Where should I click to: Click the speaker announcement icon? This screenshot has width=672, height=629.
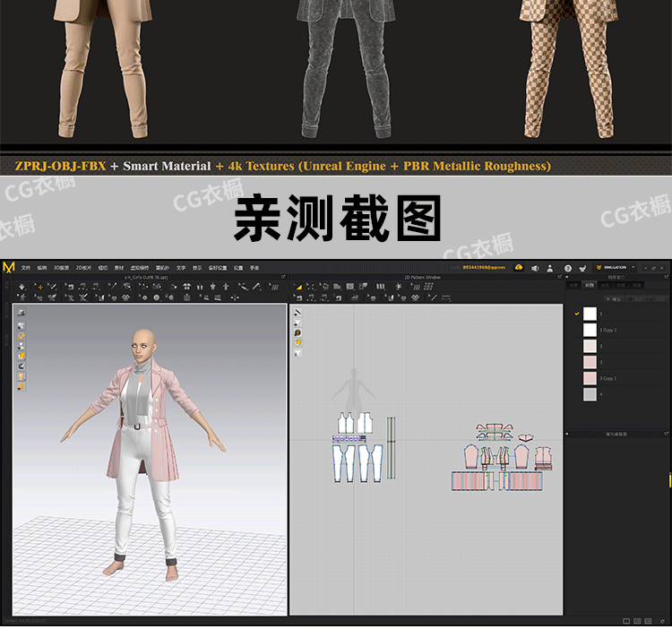(535, 268)
